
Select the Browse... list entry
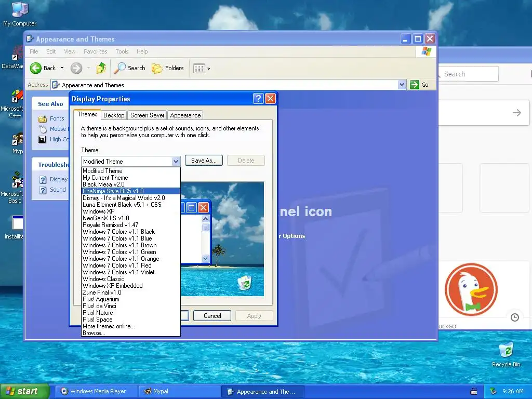coord(131,333)
